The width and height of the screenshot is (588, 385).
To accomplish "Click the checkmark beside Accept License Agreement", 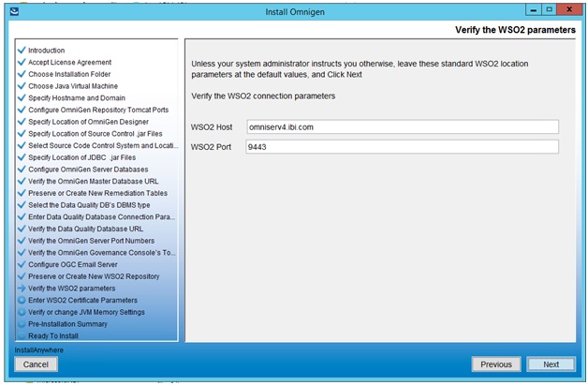I will point(22,62).
